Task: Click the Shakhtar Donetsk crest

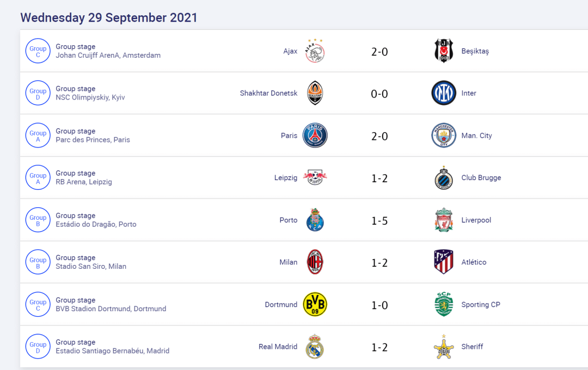Action: [315, 93]
